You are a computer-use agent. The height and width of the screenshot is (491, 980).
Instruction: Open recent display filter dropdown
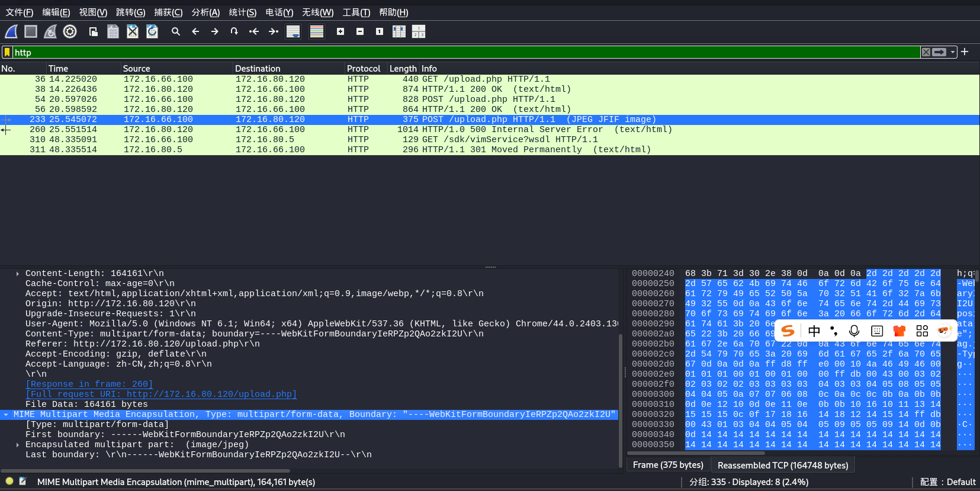point(952,52)
